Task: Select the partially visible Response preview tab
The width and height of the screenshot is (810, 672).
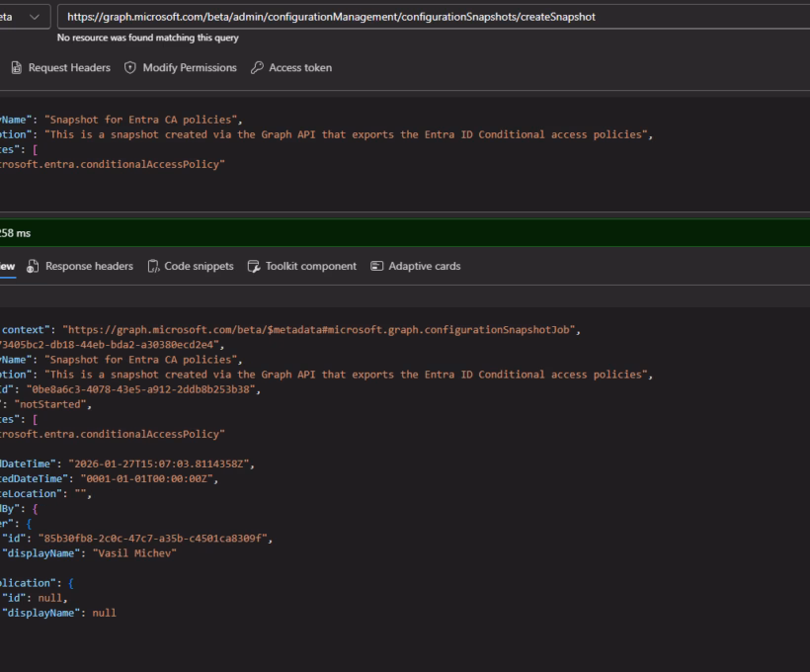Action: 7,266
